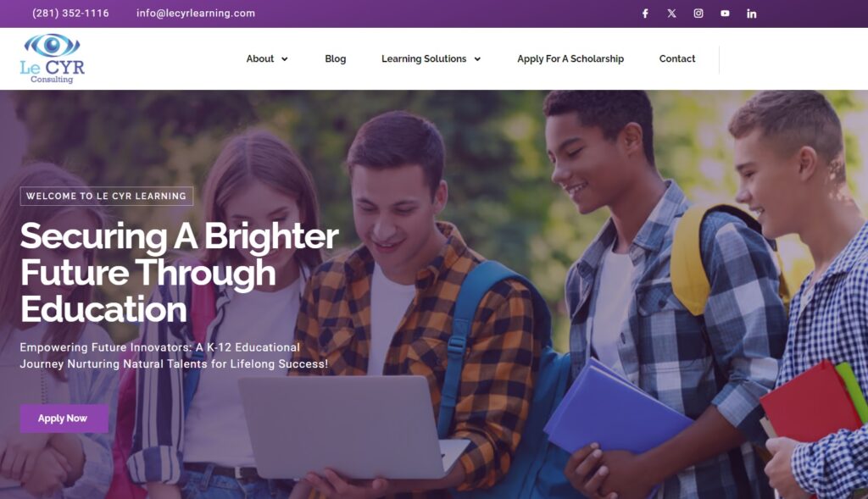Go to the Blog page
868x499 pixels.
coord(336,58)
